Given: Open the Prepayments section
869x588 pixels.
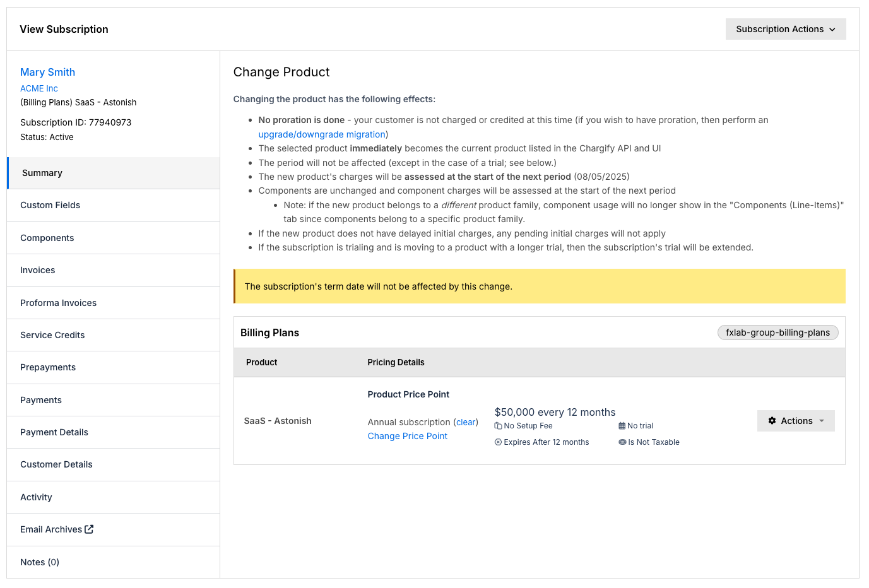Looking at the screenshot, I should 114,367.
